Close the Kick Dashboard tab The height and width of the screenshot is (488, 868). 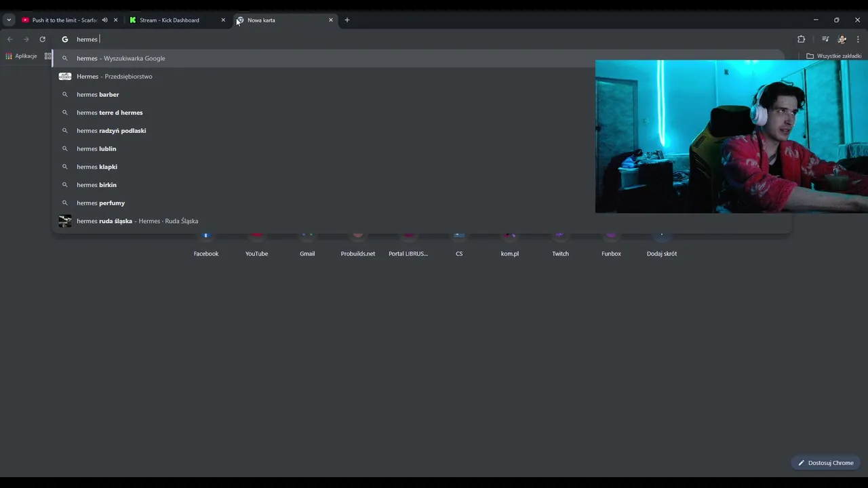(x=223, y=20)
